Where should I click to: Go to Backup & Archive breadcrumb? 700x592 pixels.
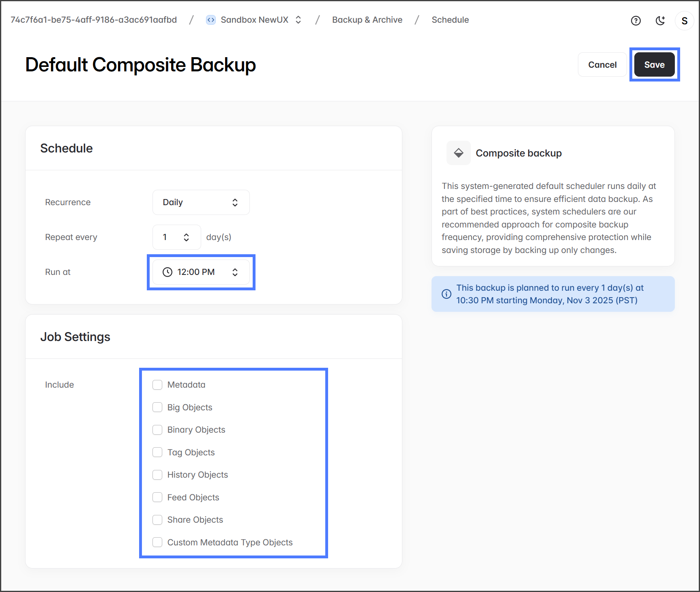[x=367, y=20]
